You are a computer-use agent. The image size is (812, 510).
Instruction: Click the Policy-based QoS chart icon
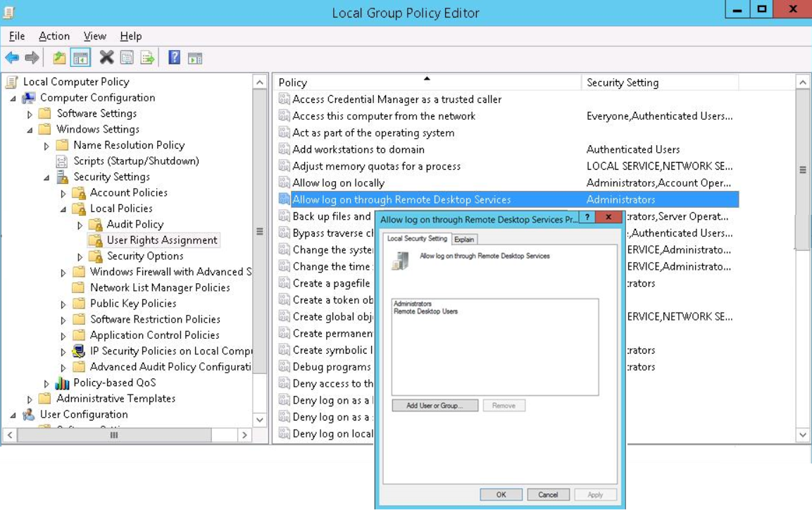click(62, 383)
